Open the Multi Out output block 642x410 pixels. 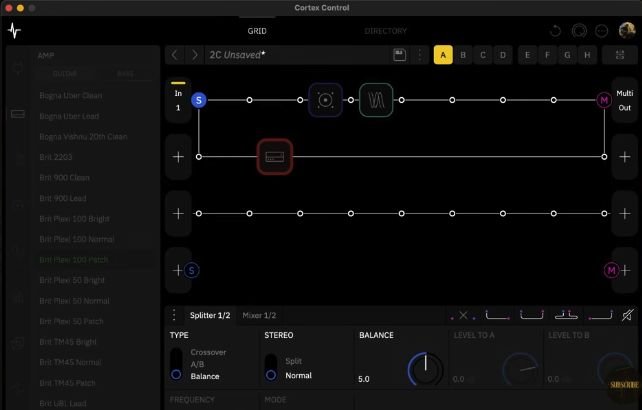[x=624, y=100]
